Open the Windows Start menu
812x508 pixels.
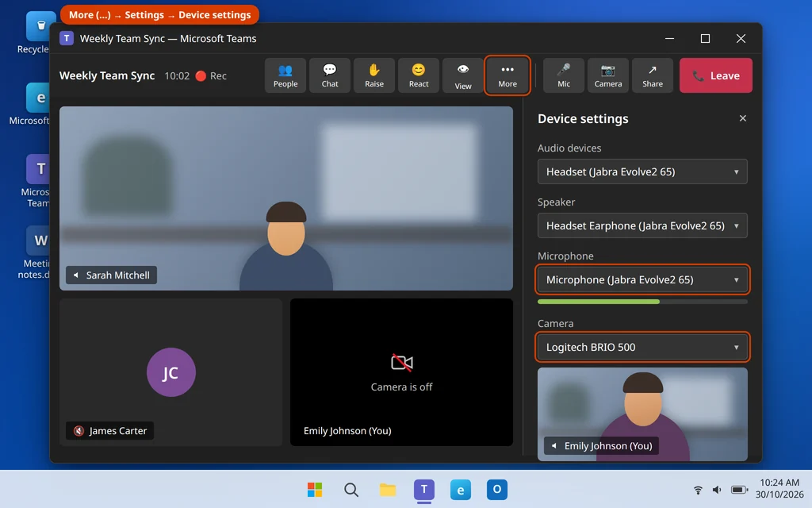pos(314,489)
